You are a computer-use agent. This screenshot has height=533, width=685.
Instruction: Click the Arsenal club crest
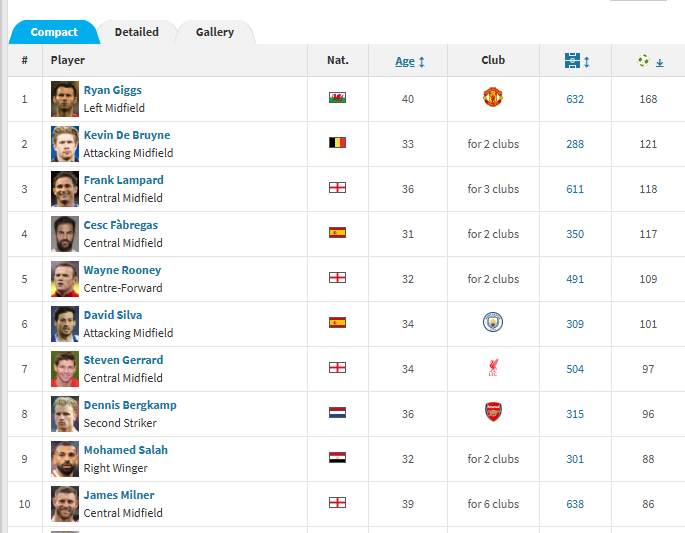tap(493, 412)
